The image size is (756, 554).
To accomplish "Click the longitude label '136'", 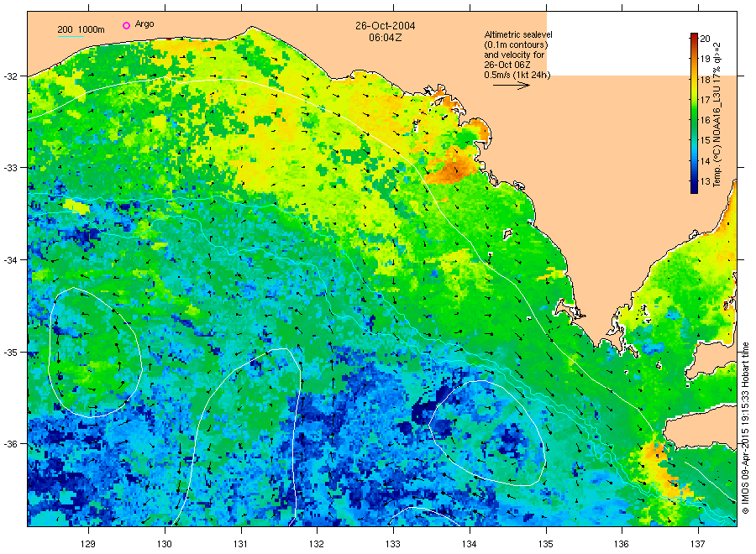I will point(622,544).
